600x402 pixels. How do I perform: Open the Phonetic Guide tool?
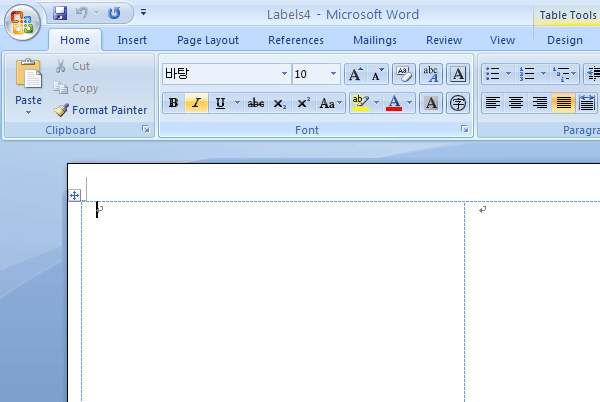pos(431,74)
